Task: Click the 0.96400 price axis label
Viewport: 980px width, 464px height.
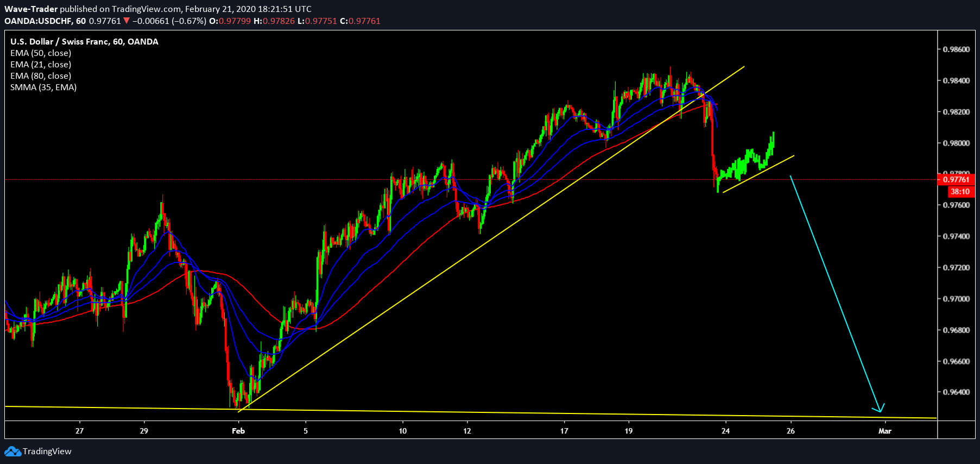Action: click(x=956, y=392)
